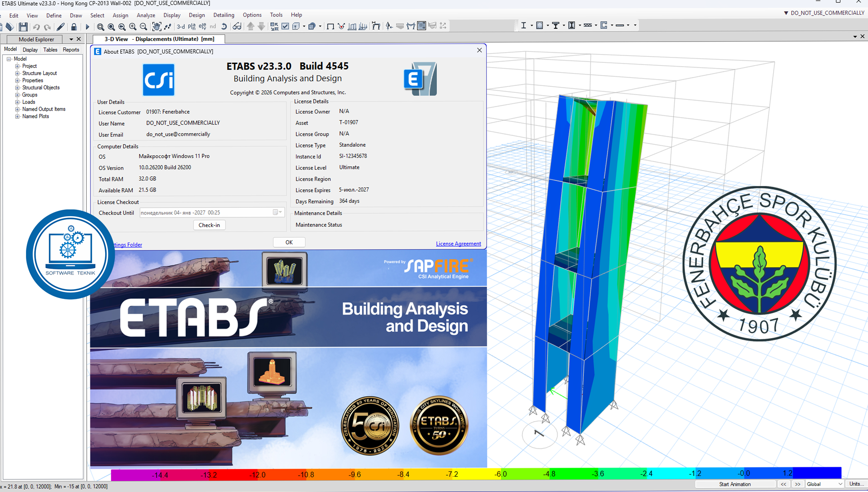Image resolution: width=868 pixels, height=492 pixels.
Task: Draw I-section beam tool icon
Action: pos(523,25)
